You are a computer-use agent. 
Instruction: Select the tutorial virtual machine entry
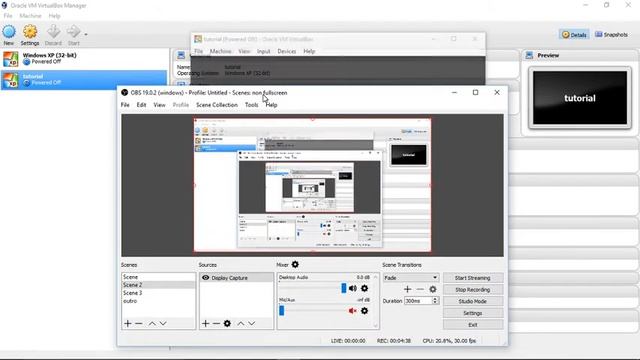click(84, 80)
